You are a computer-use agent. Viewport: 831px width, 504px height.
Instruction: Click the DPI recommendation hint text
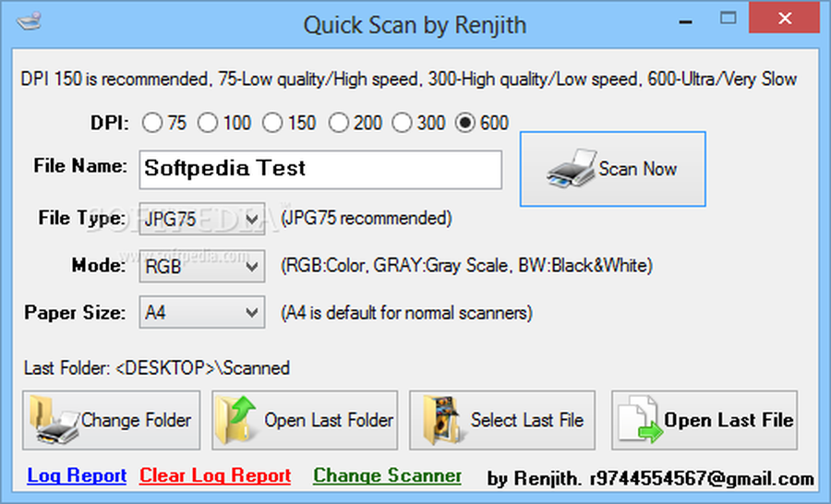tap(409, 79)
